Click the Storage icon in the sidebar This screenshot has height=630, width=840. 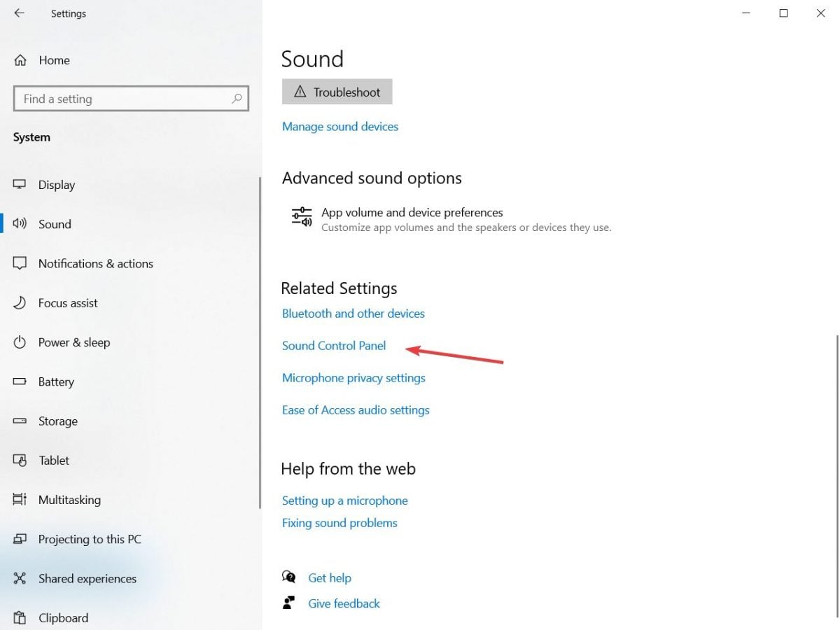click(19, 421)
